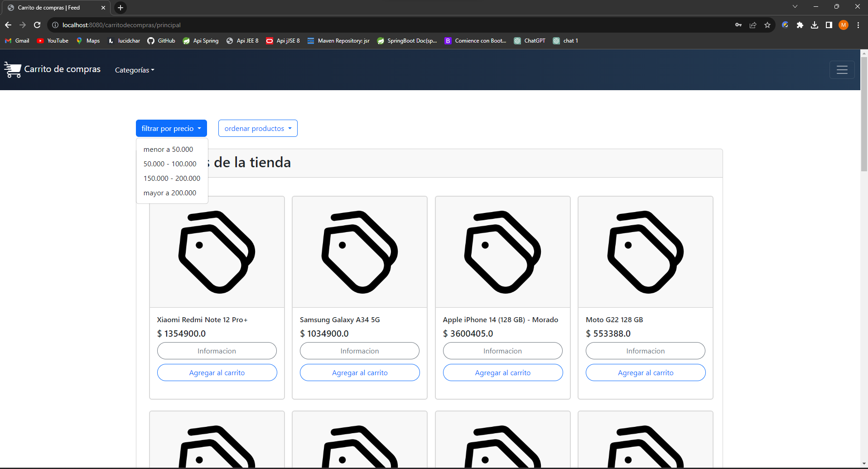This screenshot has width=868, height=469.
Task: Click the page reload icon
Action: [37, 25]
